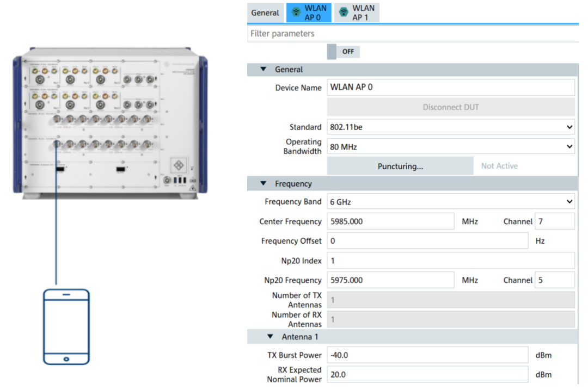Image resolution: width=588 pixels, height=389 pixels.
Task: Click the Center Frequency input field
Action: pyautogui.click(x=390, y=221)
